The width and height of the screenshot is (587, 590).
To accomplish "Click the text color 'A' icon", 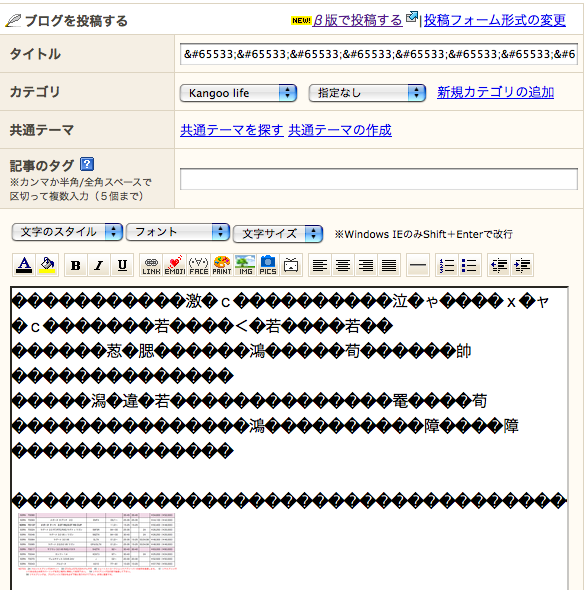I will (x=24, y=265).
